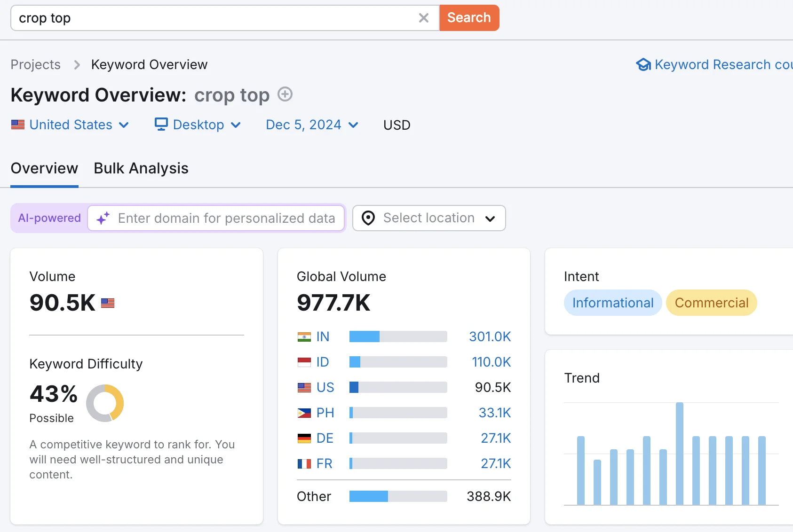Viewport: 793px width, 532px height.
Task: Click the 977.7K global volume value
Action: point(333,303)
